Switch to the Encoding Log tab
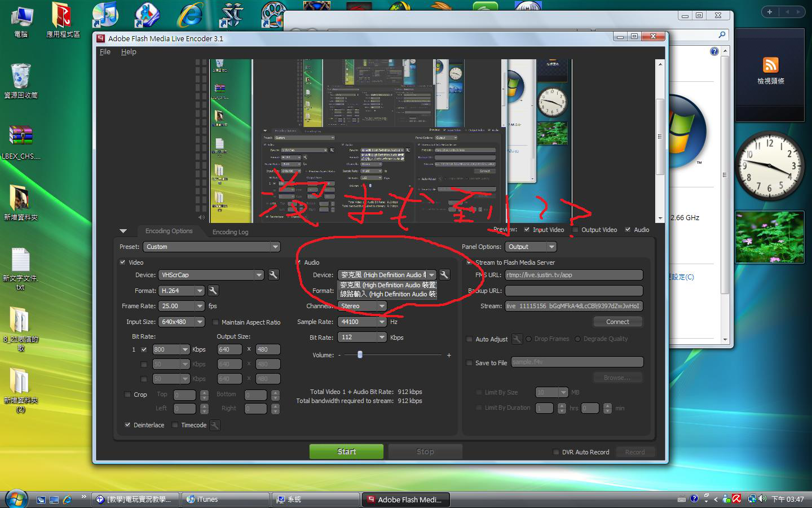812x508 pixels. click(x=230, y=232)
